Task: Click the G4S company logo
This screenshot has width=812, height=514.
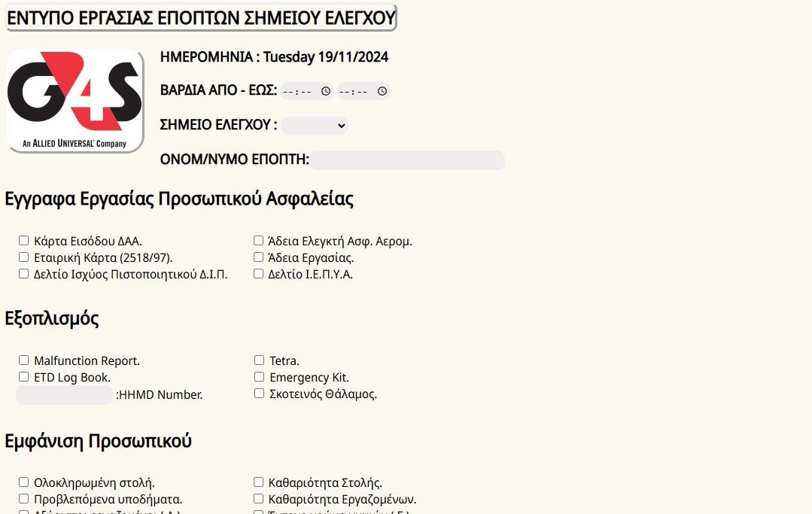Action: pos(75,100)
